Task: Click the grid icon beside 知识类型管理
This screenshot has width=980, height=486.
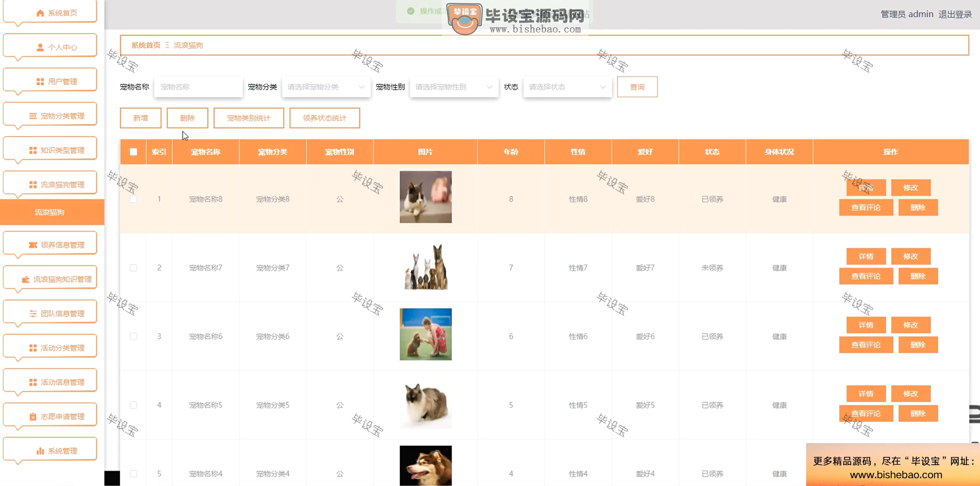Action: pos(33,150)
